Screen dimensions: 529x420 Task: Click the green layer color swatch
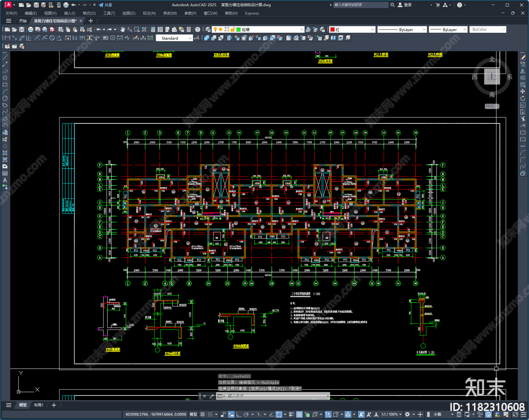coord(238,29)
